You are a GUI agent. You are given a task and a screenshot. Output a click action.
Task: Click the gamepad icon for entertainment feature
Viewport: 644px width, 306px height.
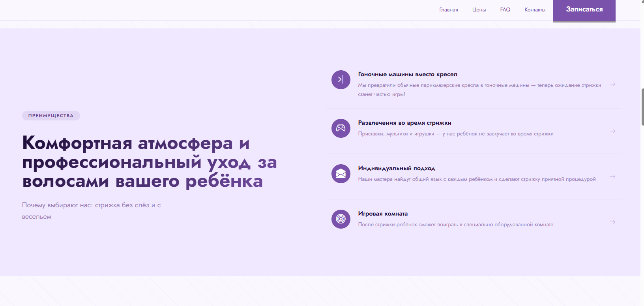click(x=341, y=128)
